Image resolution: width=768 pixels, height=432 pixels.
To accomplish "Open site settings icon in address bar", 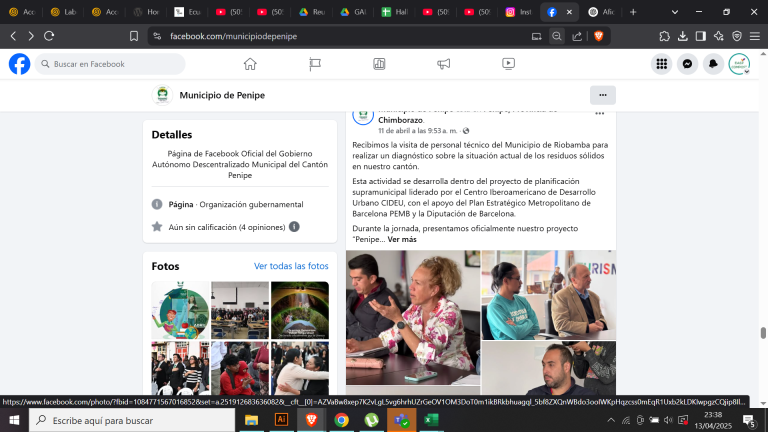I will point(157,36).
